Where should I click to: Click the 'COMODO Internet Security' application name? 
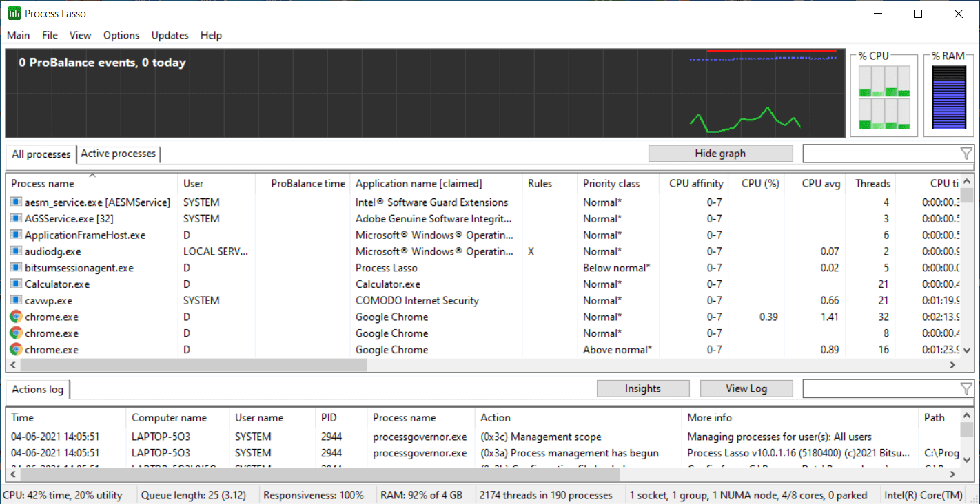417,301
